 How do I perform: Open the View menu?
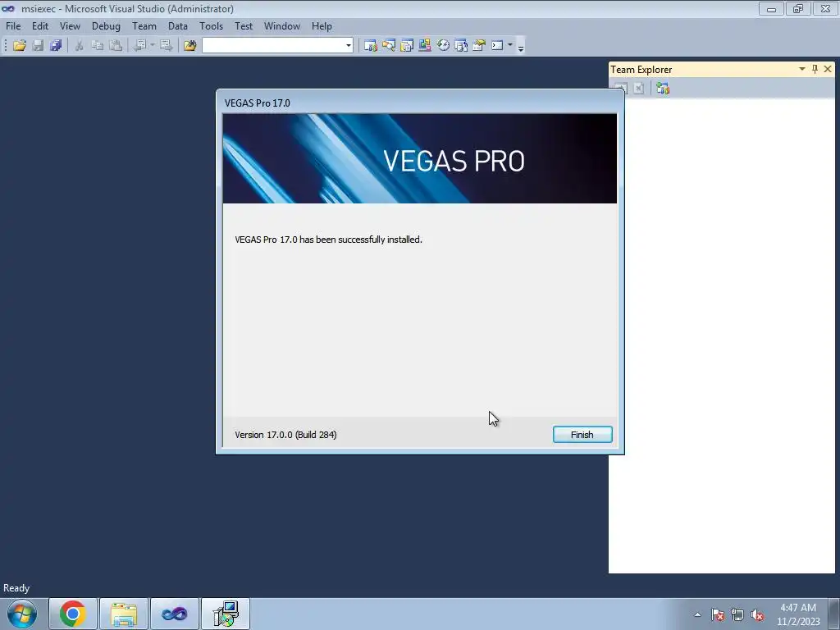coord(71,25)
